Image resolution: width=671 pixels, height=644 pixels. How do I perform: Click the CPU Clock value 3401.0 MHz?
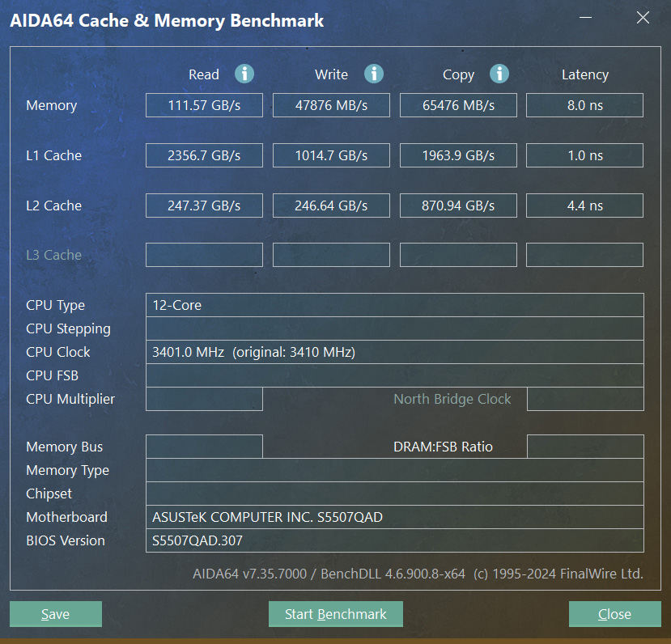point(394,352)
